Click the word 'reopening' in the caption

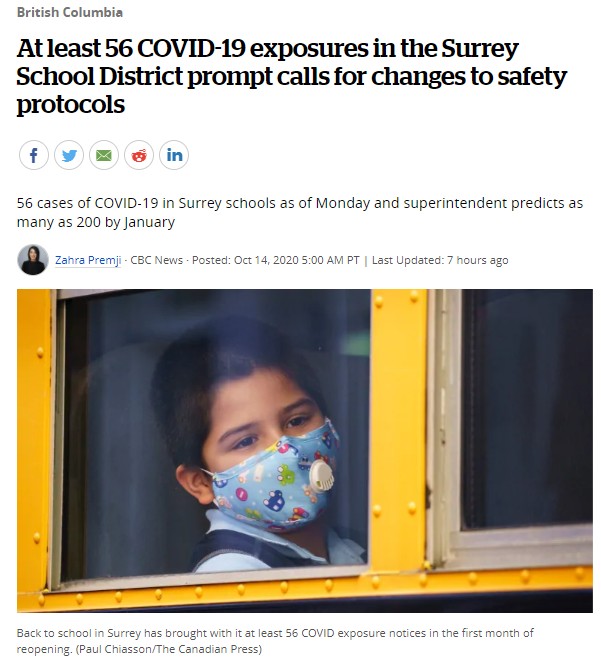[x=44, y=650]
